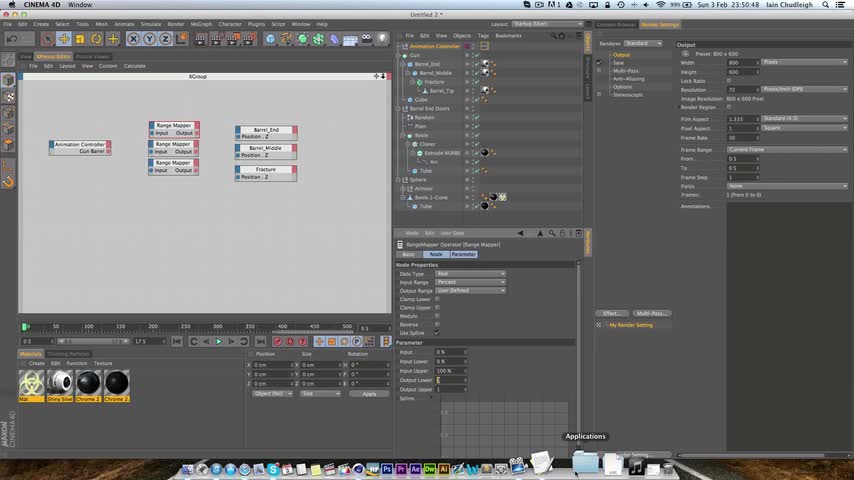Uncheck the Use Spline checkbox

tap(437, 333)
